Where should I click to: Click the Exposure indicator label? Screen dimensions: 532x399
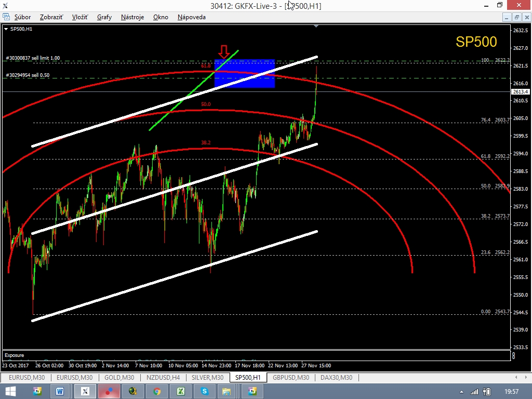coord(14,355)
